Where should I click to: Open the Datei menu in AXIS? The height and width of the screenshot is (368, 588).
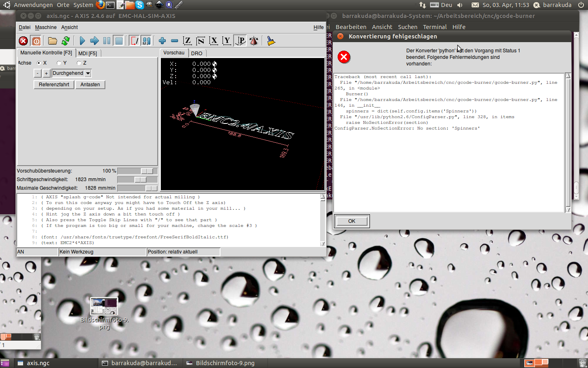tap(24, 27)
